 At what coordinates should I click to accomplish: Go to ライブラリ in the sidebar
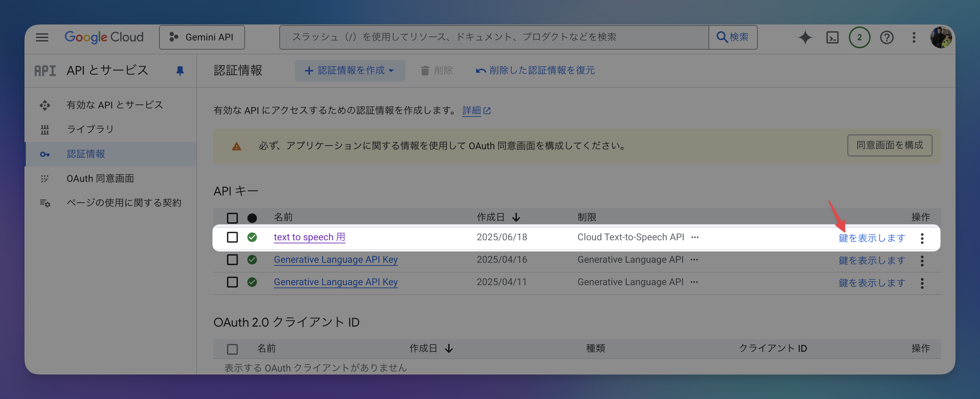pos(90,129)
